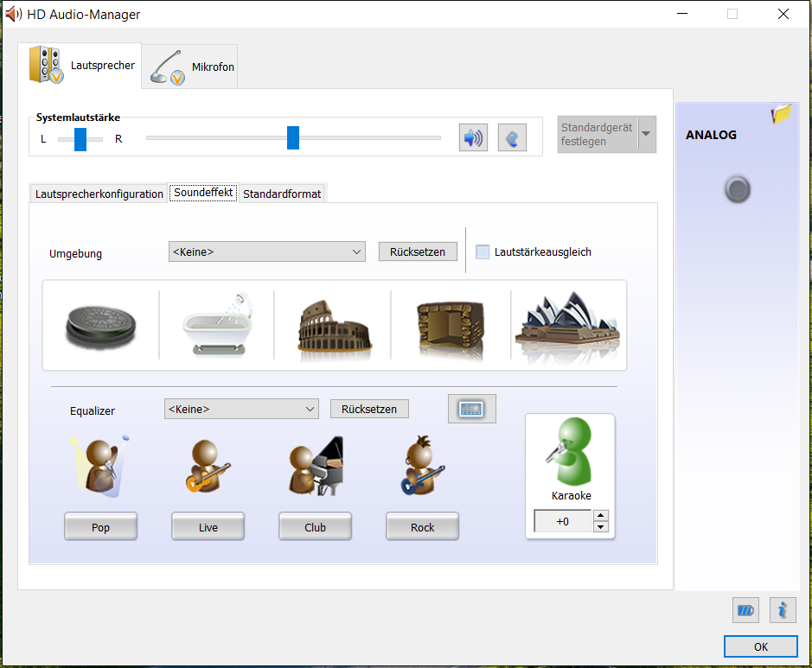Mute system volume with speaker icon
The width and height of the screenshot is (812, 668).
click(x=473, y=137)
